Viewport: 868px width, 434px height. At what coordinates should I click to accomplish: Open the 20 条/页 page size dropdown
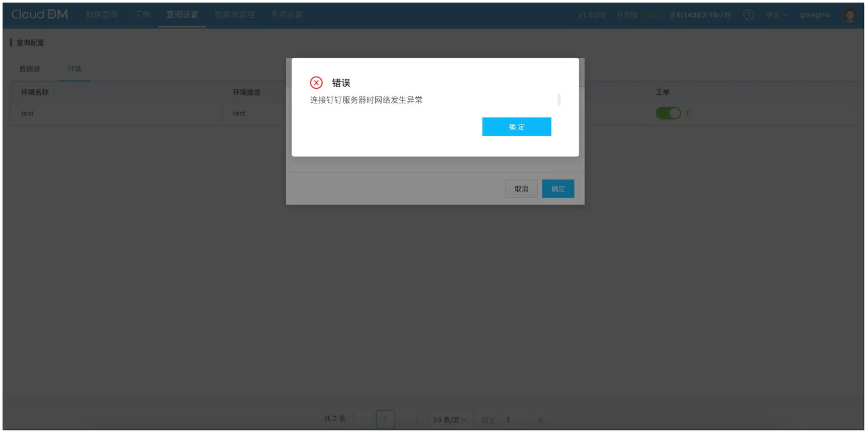[450, 420]
